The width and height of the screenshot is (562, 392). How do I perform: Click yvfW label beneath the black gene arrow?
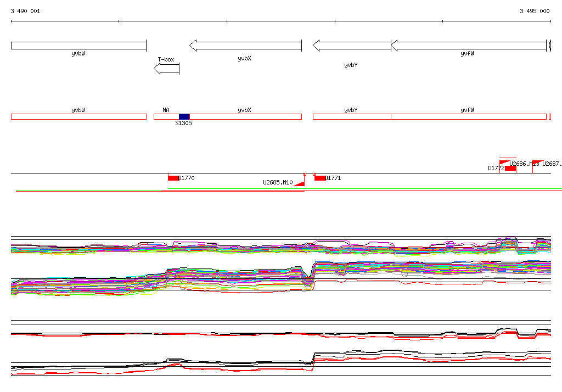click(468, 53)
